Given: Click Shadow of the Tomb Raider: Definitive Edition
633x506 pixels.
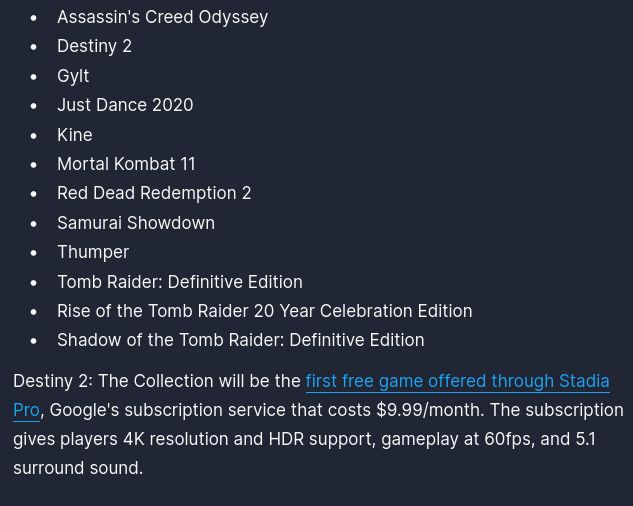Looking at the screenshot, I should pyautogui.click(x=240, y=340).
